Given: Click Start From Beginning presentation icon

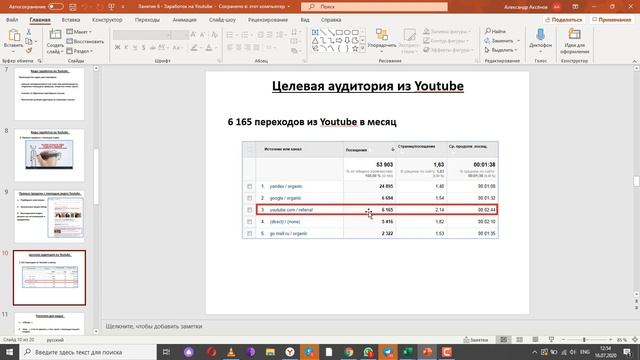Looking at the screenshot, I should click(x=111, y=7).
